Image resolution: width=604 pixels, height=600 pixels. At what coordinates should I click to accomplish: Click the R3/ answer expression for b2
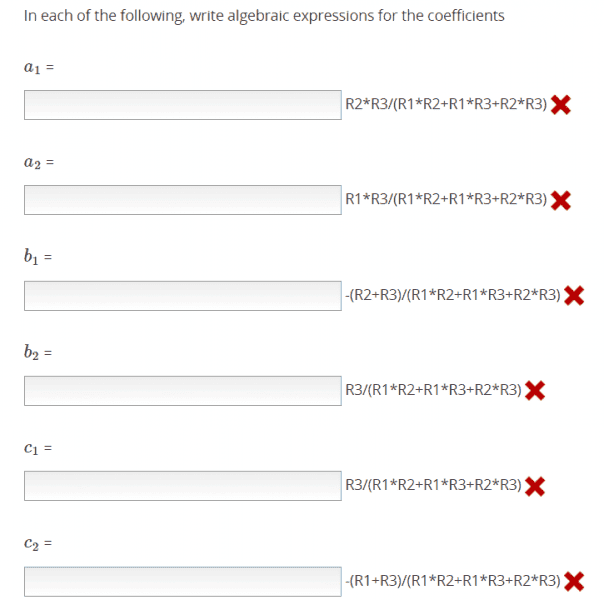point(432,390)
